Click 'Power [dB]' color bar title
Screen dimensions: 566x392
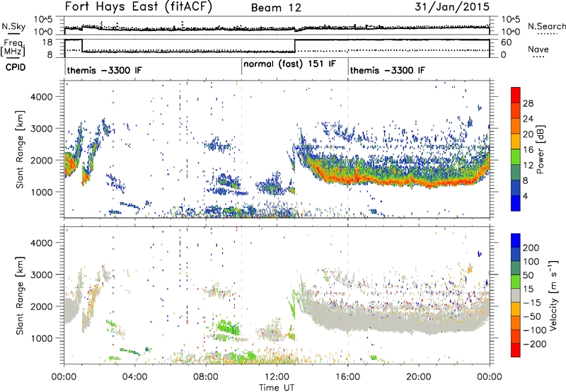tap(541, 149)
